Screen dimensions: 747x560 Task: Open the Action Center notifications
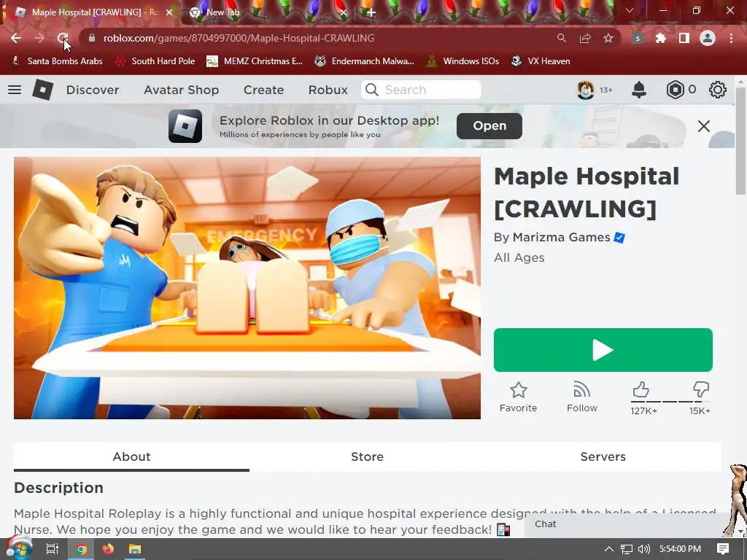[723, 549]
